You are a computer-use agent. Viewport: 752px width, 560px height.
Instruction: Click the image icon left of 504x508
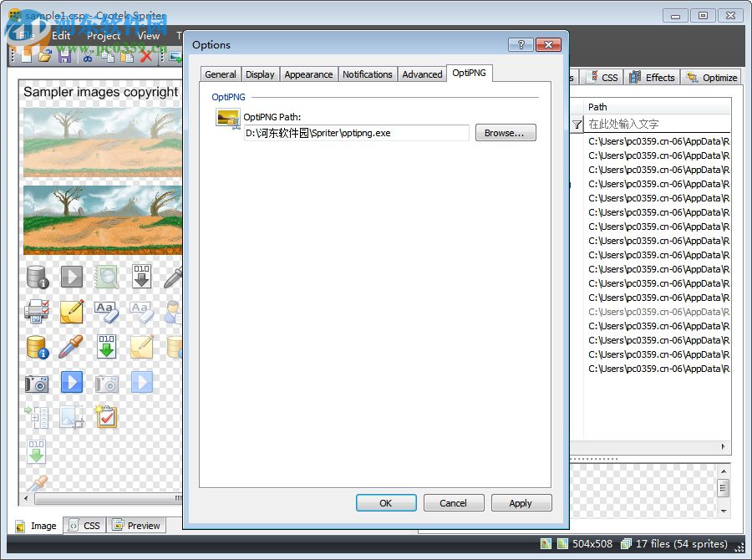562,543
